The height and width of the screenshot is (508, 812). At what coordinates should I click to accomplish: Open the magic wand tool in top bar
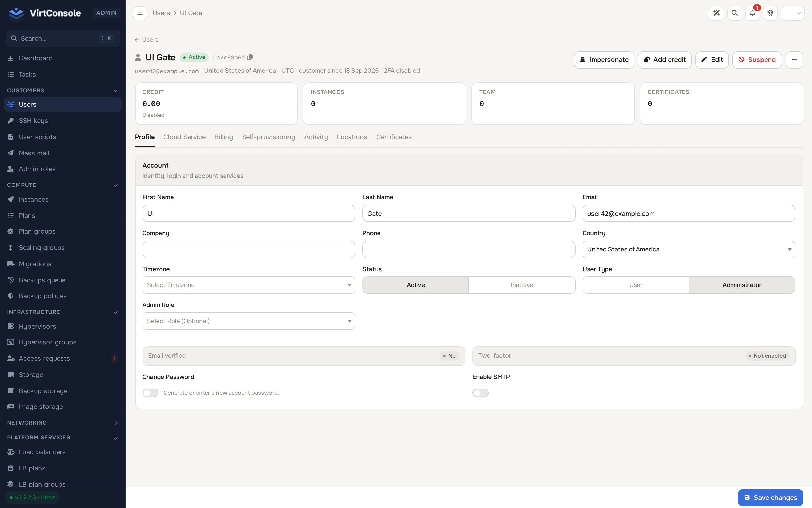716,13
